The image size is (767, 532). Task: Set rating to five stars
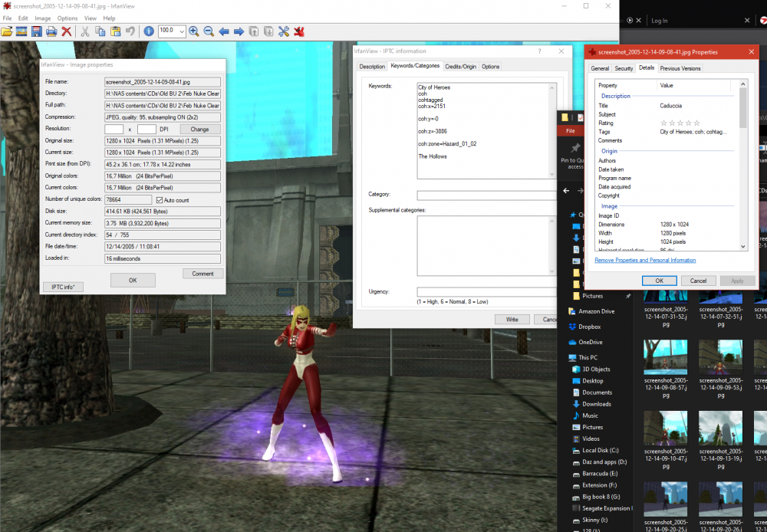point(696,123)
